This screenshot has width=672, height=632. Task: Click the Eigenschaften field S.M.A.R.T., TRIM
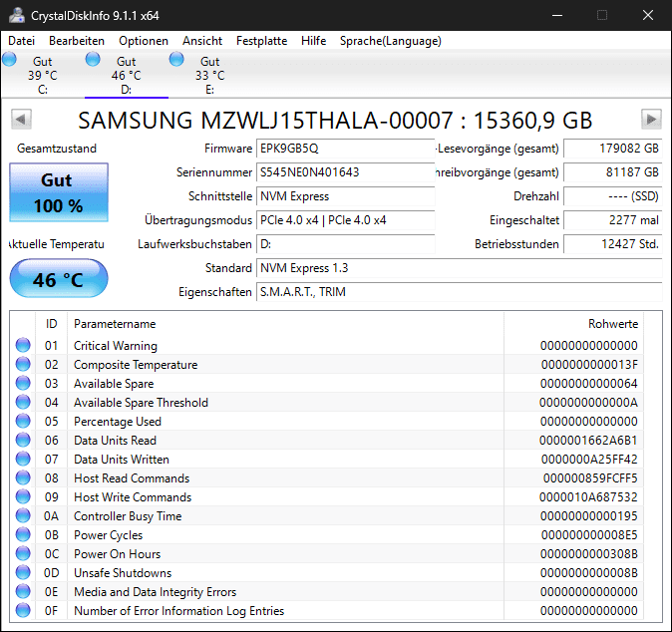pos(460,292)
